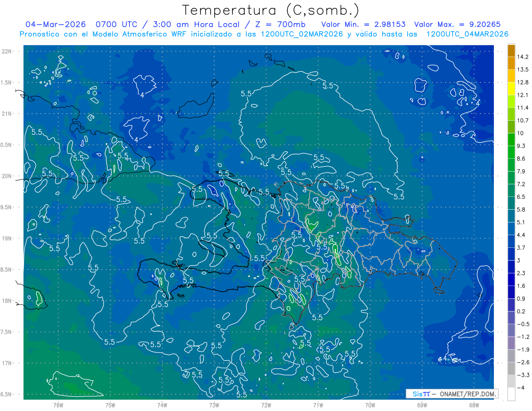The height and width of the screenshot is (411, 532).
Task: Click the 70W longitude axis label
Action: point(370,405)
